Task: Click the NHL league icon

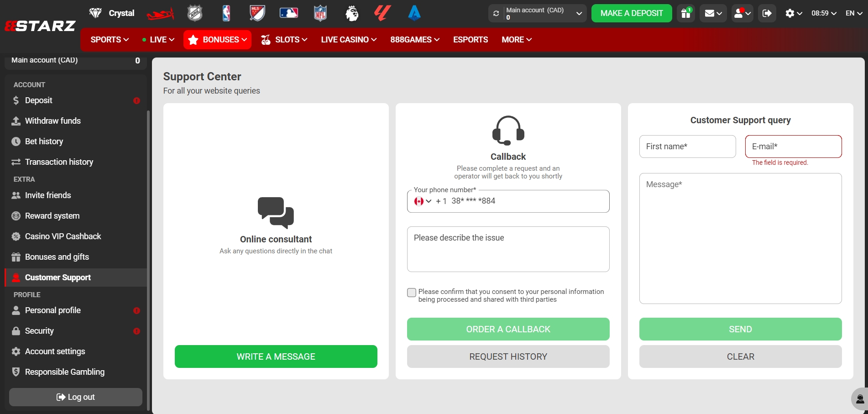Action: tap(195, 13)
